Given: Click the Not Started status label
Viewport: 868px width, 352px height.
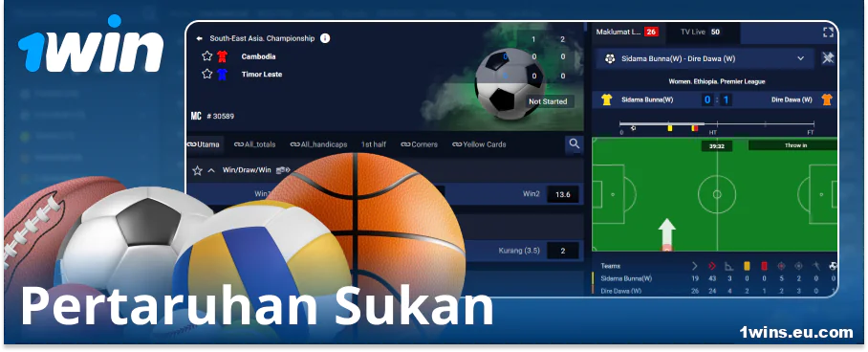Looking at the screenshot, I should (x=548, y=101).
